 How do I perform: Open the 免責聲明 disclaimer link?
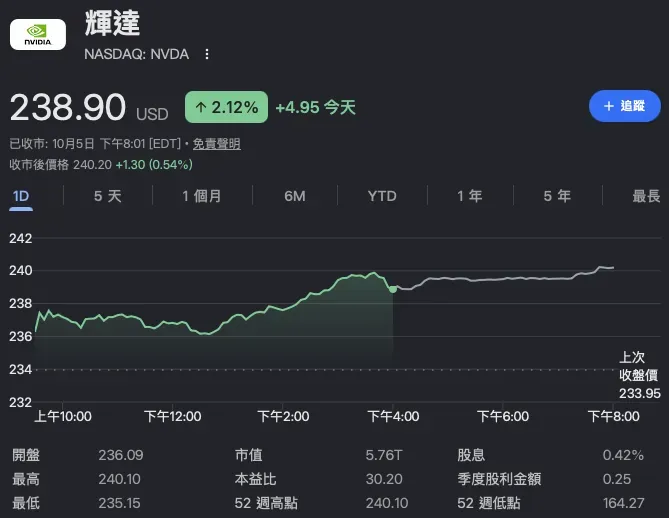pyautogui.click(x=217, y=144)
